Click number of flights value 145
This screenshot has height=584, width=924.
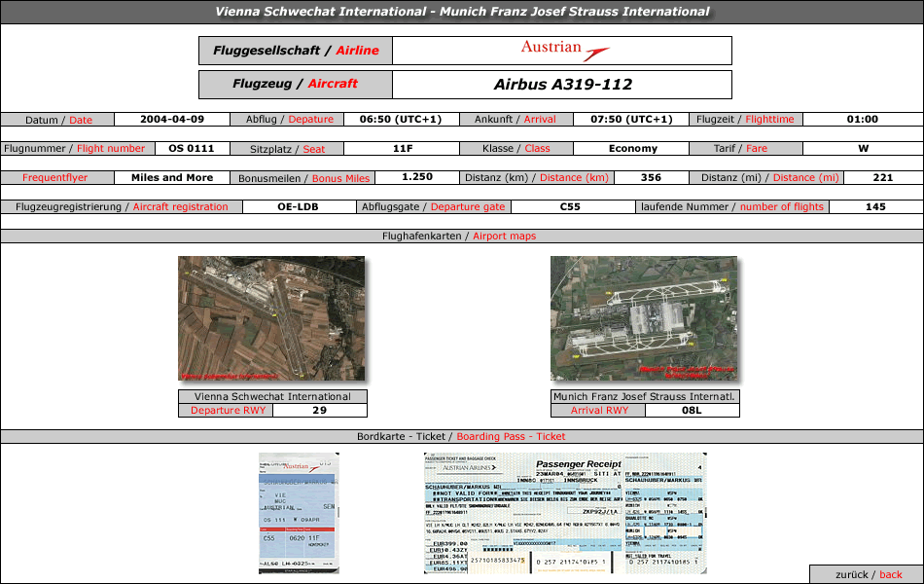tap(875, 207)
